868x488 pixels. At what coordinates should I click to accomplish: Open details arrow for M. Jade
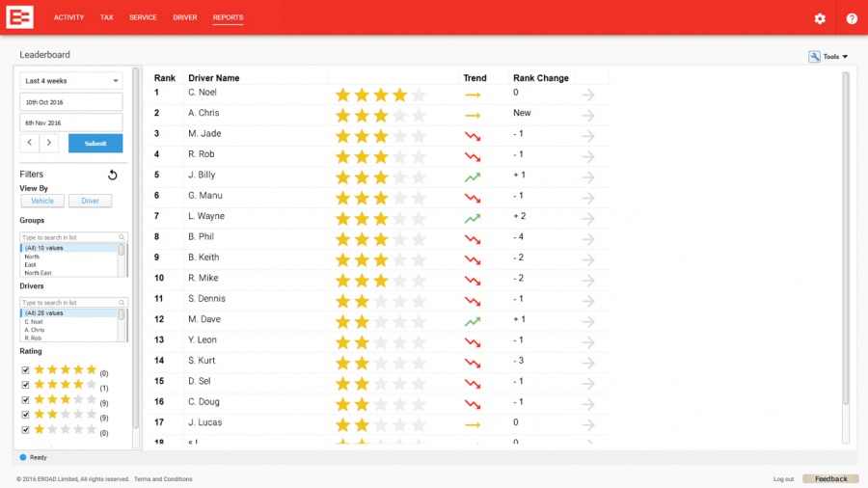click(588, 136)
